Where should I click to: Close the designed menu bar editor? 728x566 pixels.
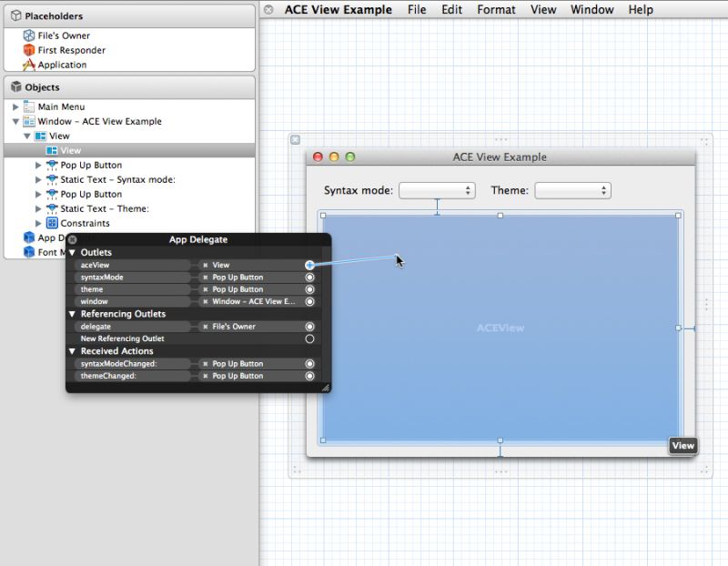[268, 9]
